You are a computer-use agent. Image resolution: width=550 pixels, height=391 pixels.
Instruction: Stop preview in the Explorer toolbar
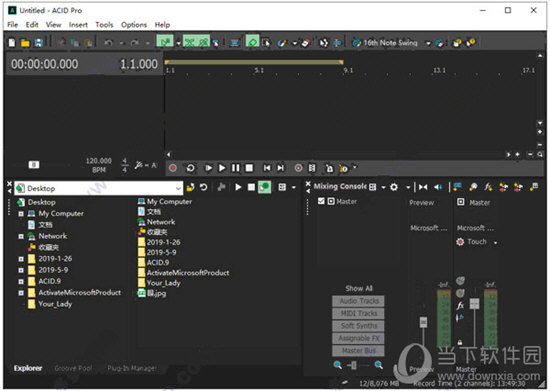(251, 187)
